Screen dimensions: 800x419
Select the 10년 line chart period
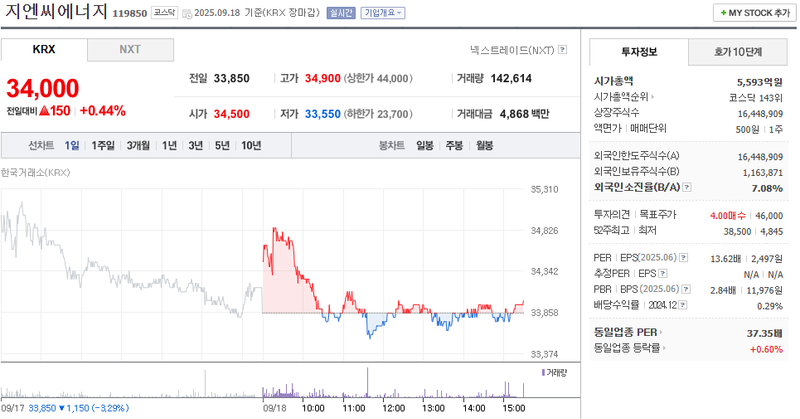252,145
